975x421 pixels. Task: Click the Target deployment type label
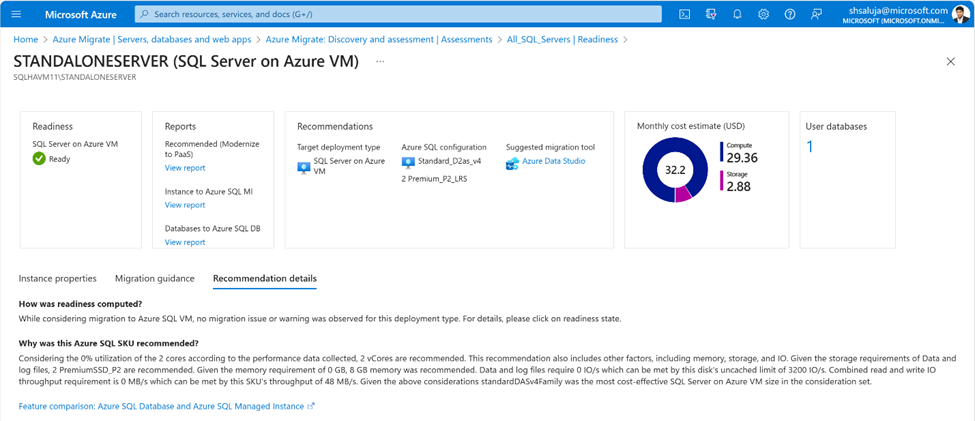point(337,147)
